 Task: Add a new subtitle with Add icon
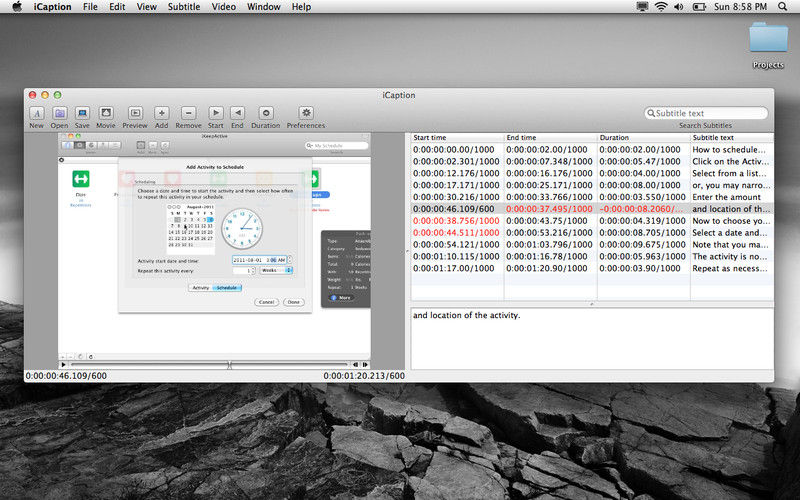162,113
